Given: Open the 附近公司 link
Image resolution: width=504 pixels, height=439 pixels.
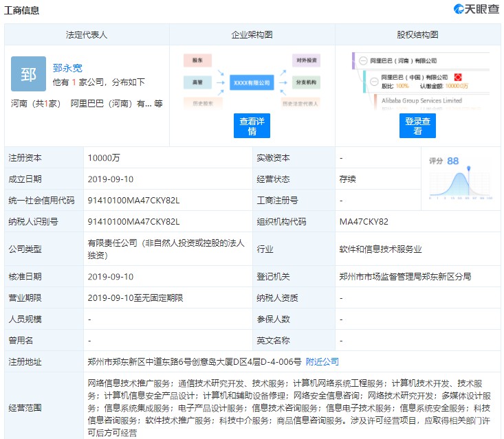Looking at the screenshot, I should pos(322,361).
